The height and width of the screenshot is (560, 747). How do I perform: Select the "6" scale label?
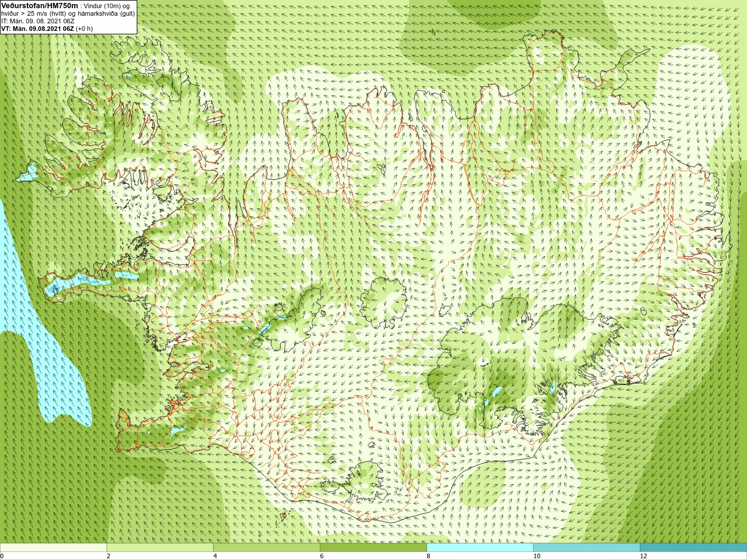coord(322,556)
